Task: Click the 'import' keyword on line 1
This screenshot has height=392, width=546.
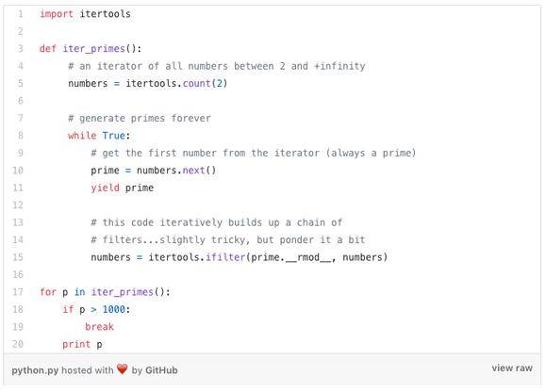Action: [x=57, y=14]
